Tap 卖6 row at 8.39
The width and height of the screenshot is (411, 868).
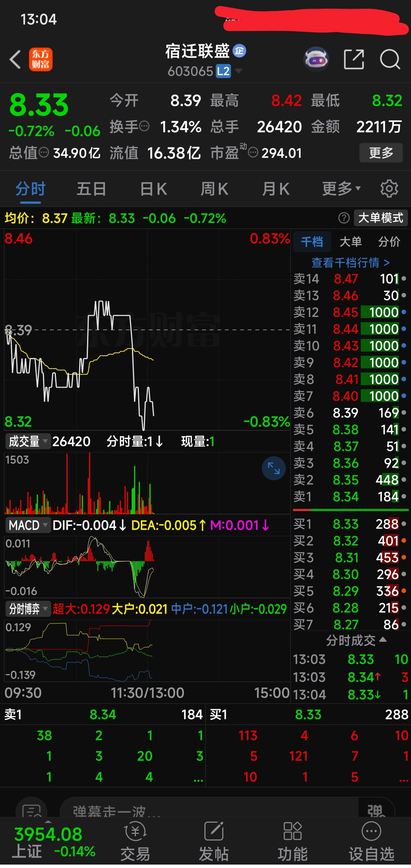350,412
